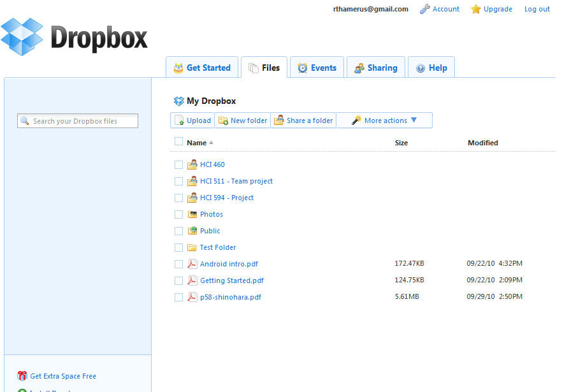
Task: Open the HCI 460 folder link
Action: (x=212, y=165)
